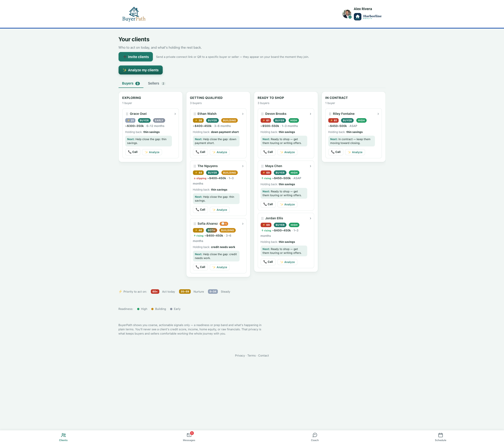Analyze Riley Fontaine
The image size is (504, 444).
click(x=355, y=152)
